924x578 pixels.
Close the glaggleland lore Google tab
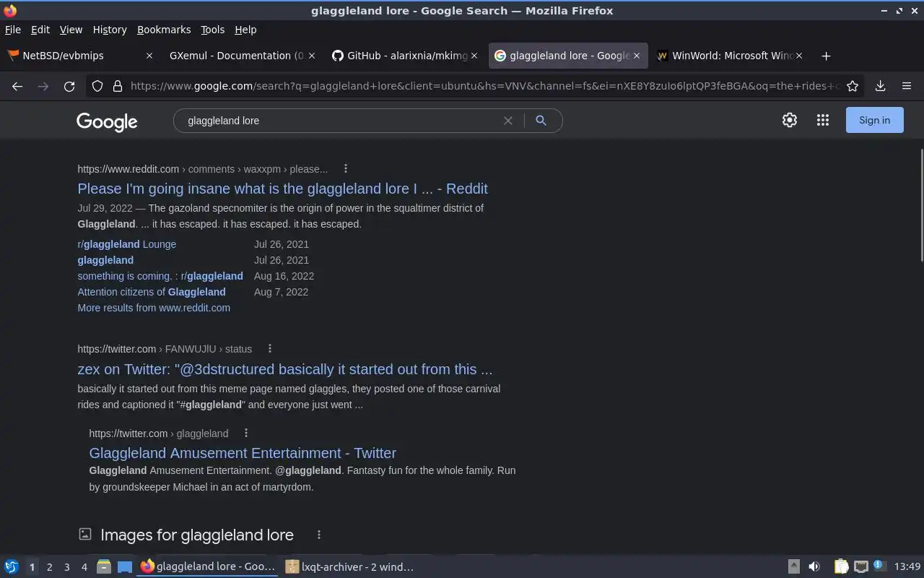(x=637, y=56)
